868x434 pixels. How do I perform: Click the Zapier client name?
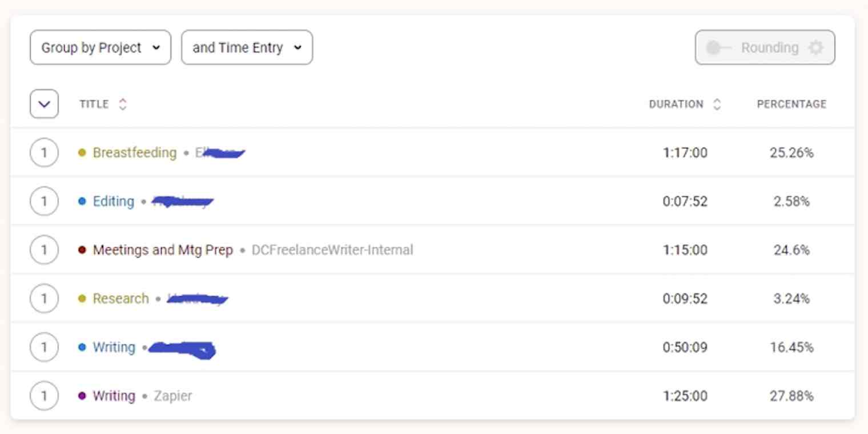pyautogui.click(x=174, y=395)
